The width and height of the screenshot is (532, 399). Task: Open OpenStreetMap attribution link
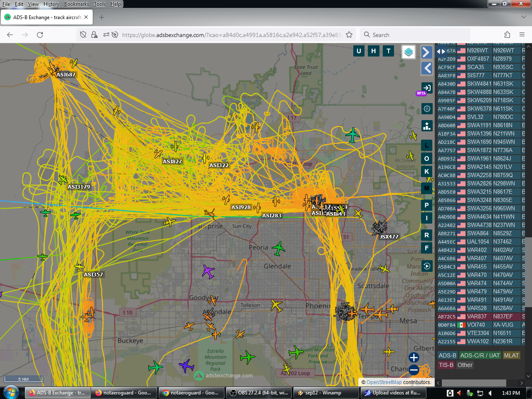pyautogui.click(x=384, y=382)
